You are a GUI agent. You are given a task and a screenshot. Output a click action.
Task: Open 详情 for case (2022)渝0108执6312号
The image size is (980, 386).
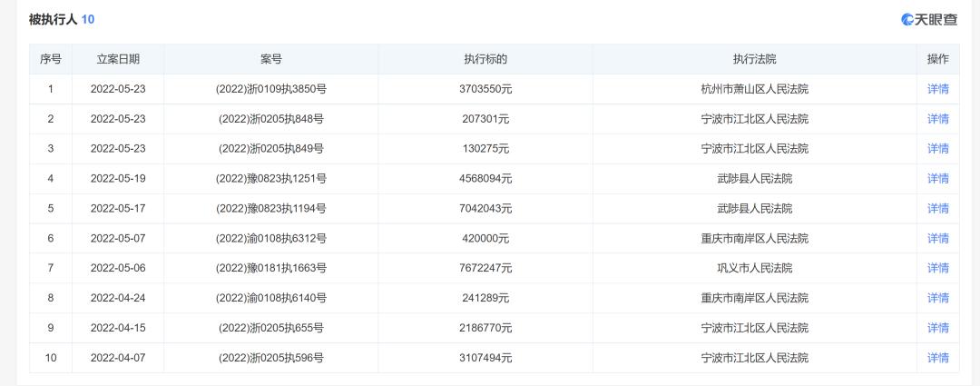tap(937, 239)
